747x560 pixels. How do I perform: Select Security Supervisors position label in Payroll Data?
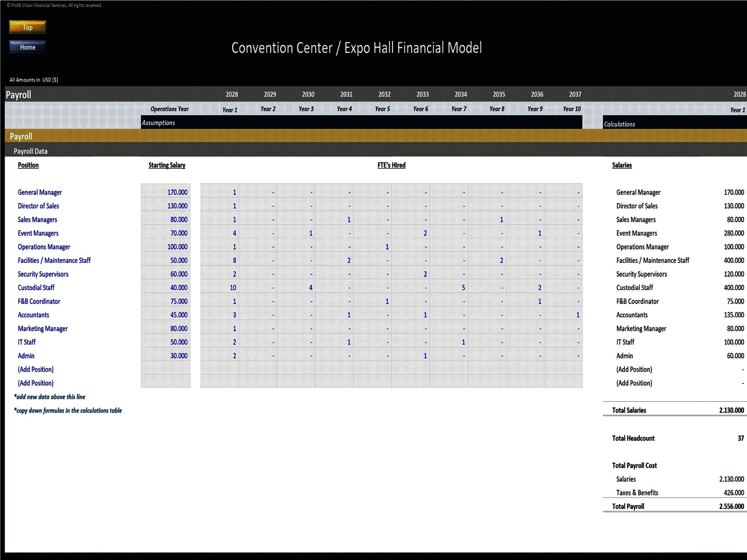43,274
